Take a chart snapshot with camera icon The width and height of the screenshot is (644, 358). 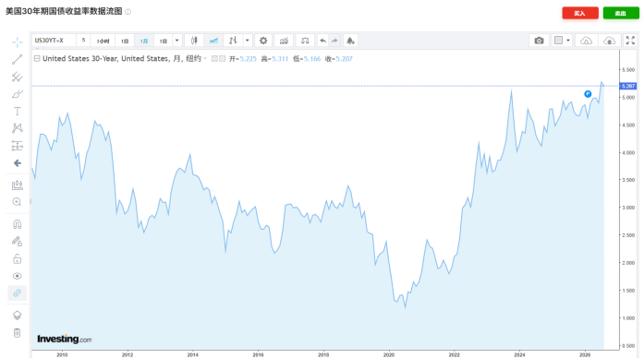point(539,41)
